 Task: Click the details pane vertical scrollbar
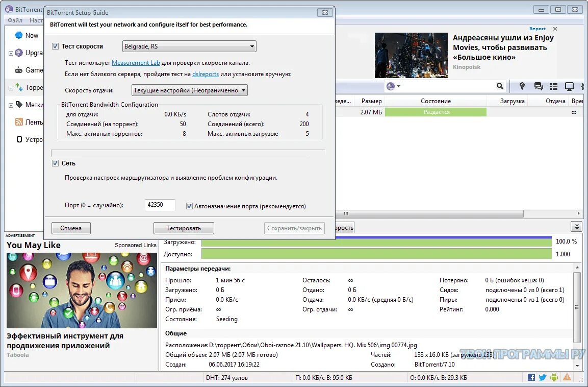point(577,307)
